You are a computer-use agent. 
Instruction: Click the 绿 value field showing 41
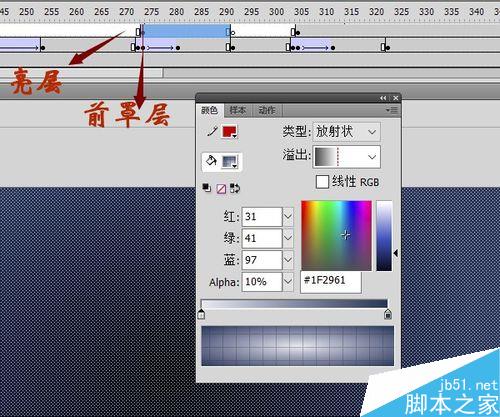pos(262,238)
